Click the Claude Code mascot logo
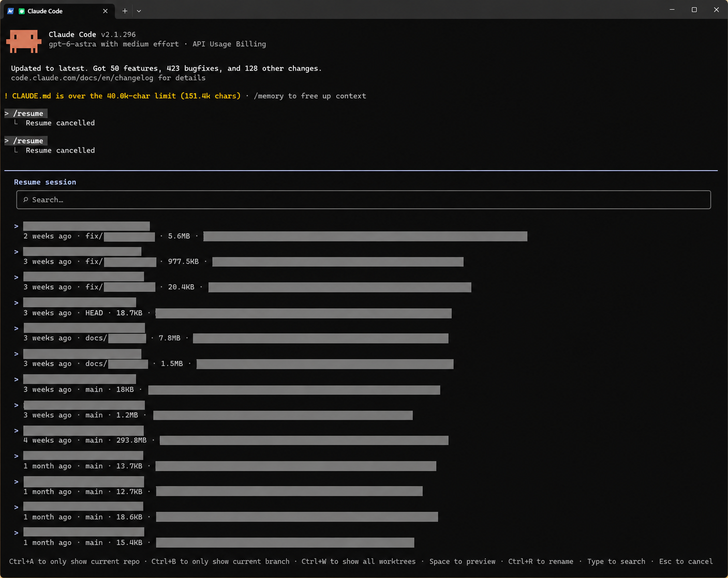 [x=24, y=41]
